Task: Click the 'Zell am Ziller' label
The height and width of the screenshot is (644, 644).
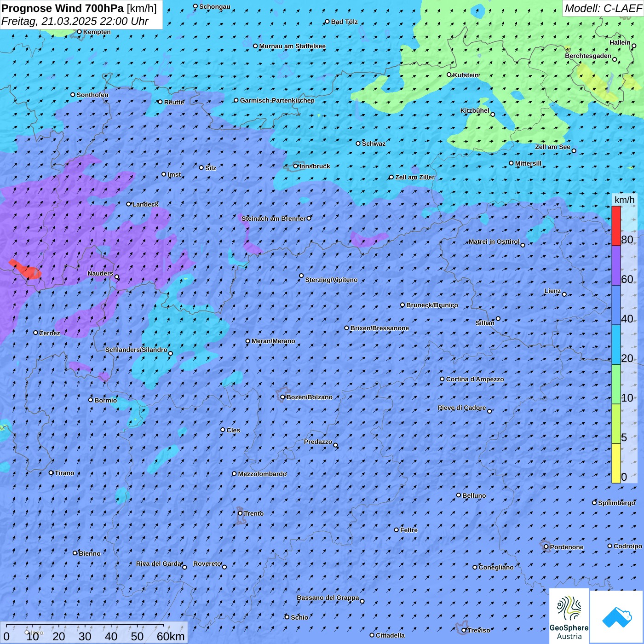Action: (415, 177)
